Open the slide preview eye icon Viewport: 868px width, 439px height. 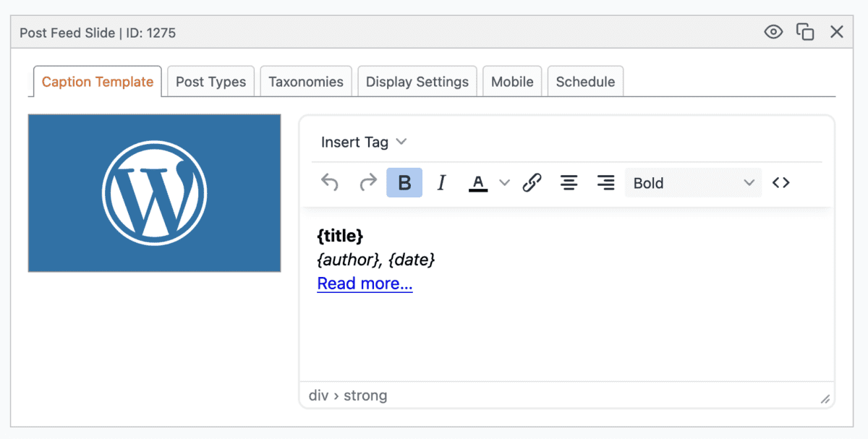coord(773,32)
